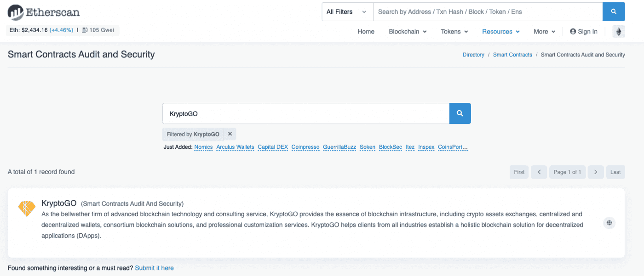Open the BlockSec just added link
644x276 pixels.
391,147
